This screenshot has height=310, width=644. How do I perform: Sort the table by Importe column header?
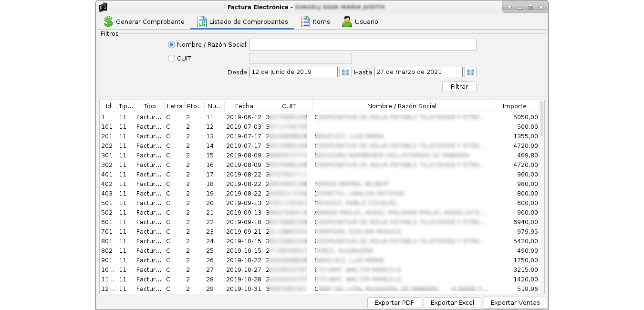(x=514, y=106)
